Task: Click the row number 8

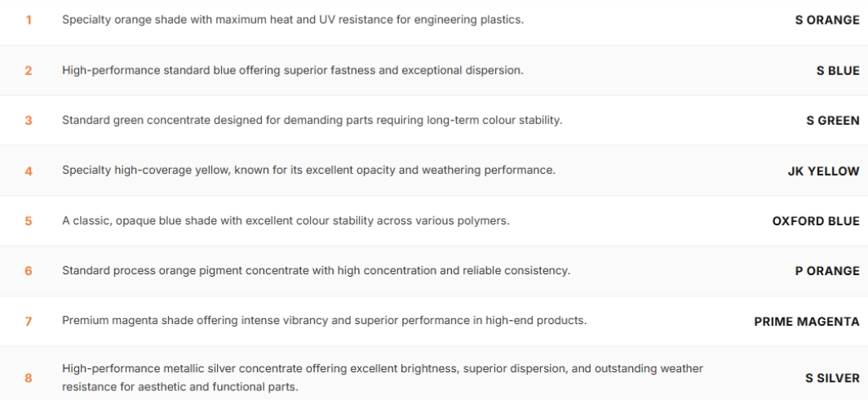Action: 28,378
